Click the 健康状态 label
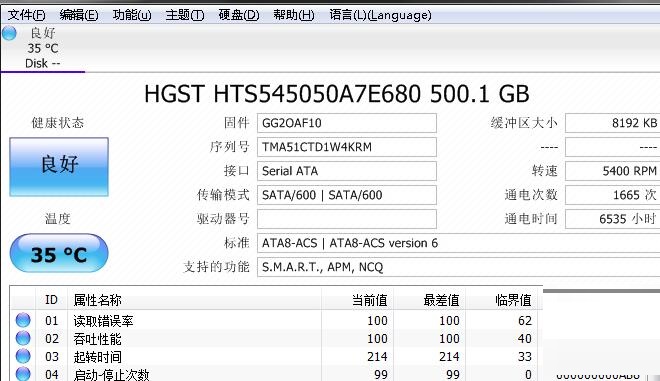 pos(58,123)
